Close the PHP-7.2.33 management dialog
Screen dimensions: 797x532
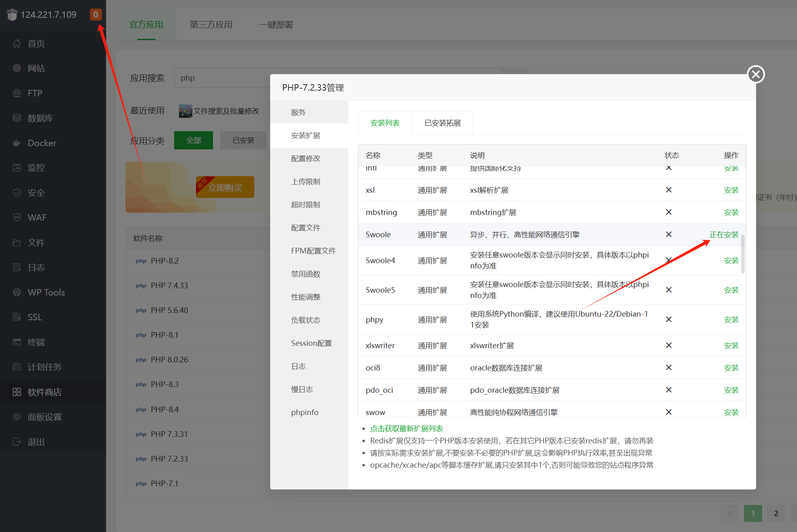[x=756, y=74]
